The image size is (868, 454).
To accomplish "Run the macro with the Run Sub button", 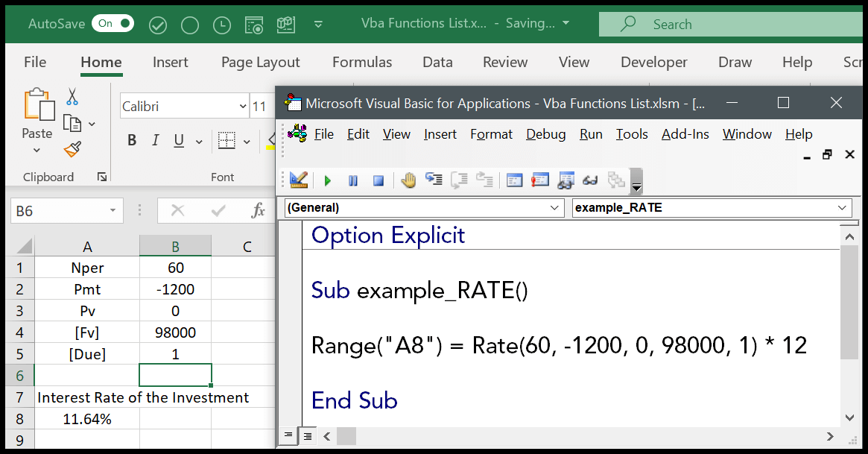I will tap(327, 180).
